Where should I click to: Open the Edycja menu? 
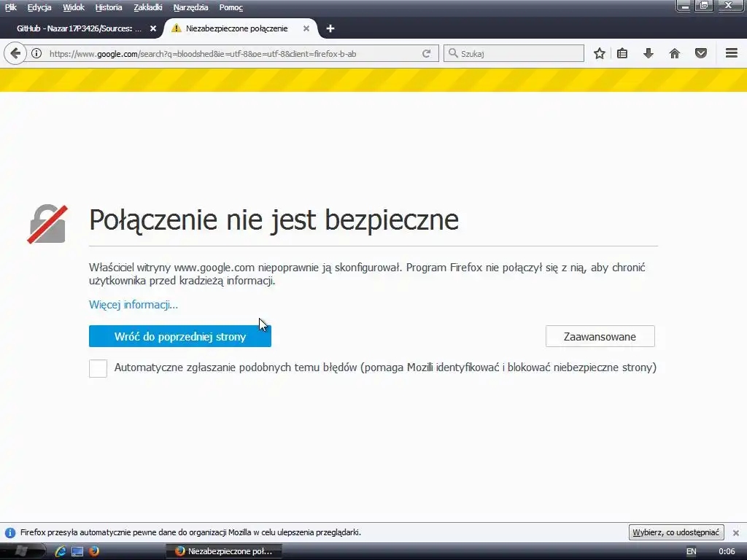(39, 7)
